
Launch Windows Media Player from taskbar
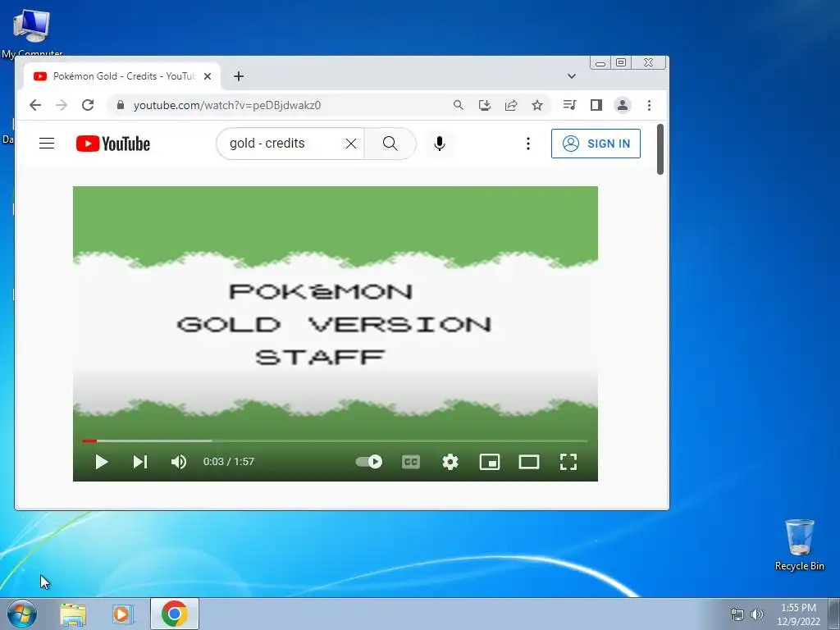coord(123,614)
